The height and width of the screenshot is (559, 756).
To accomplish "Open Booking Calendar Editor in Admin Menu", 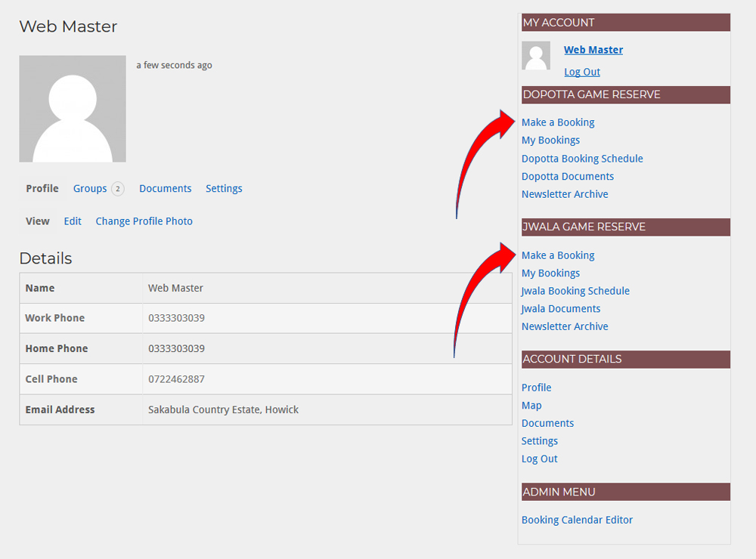I will (577, 520).
